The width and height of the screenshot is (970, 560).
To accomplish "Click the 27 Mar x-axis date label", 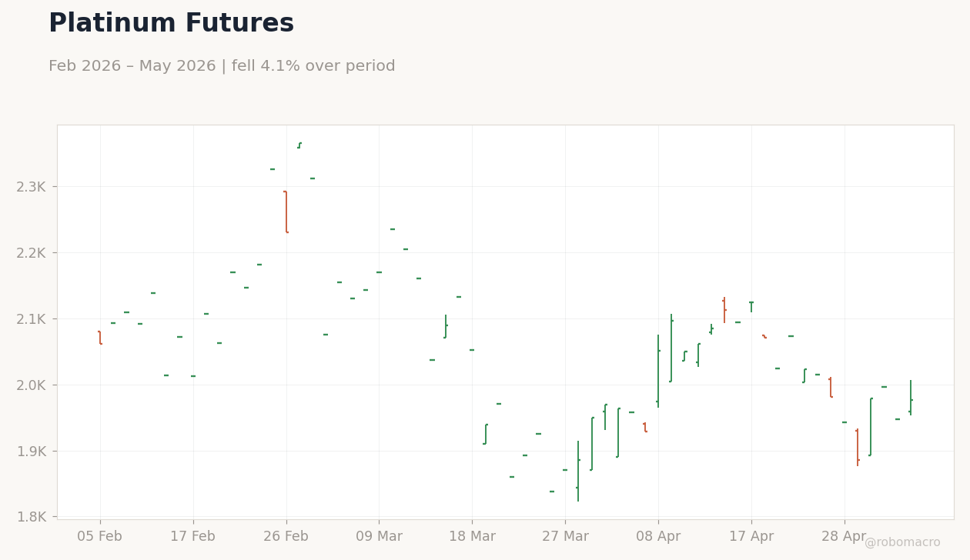I will pos(565,537).
